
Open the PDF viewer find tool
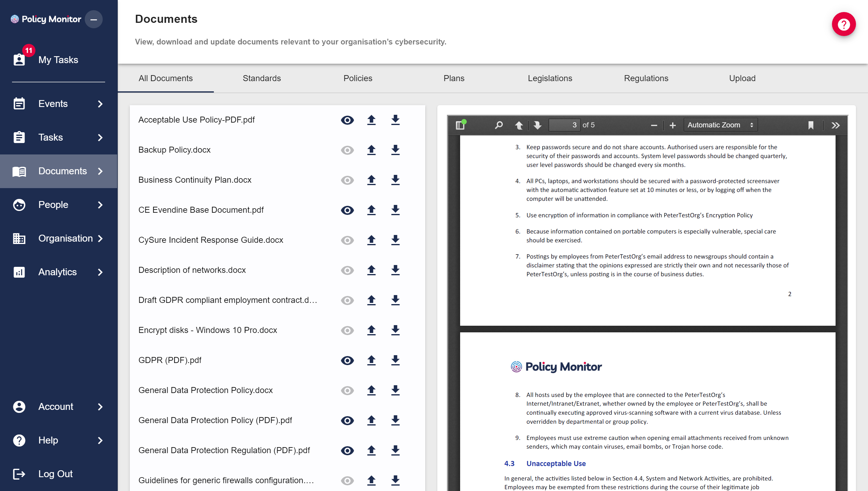pos(498,125)
